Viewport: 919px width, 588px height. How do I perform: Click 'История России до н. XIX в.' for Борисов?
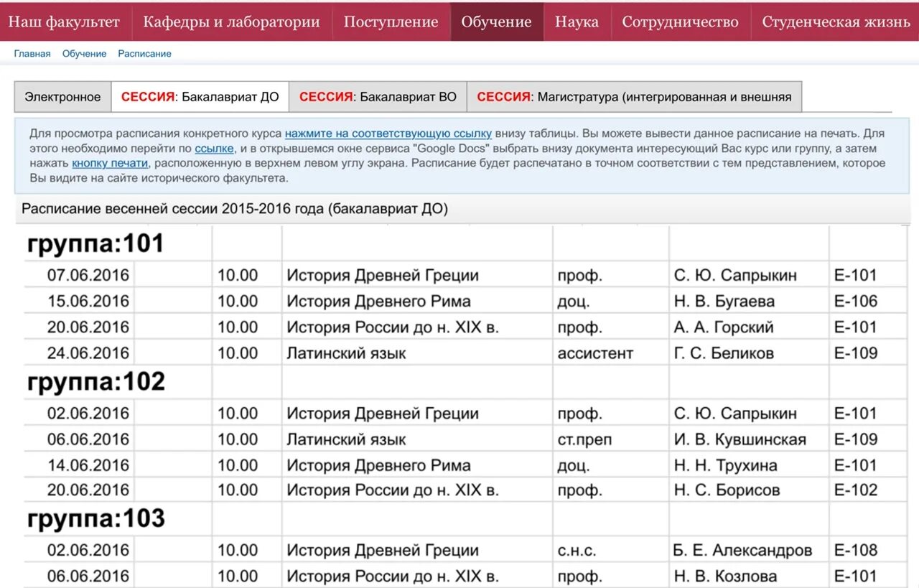pyautogui.click(x=393, y=490)
